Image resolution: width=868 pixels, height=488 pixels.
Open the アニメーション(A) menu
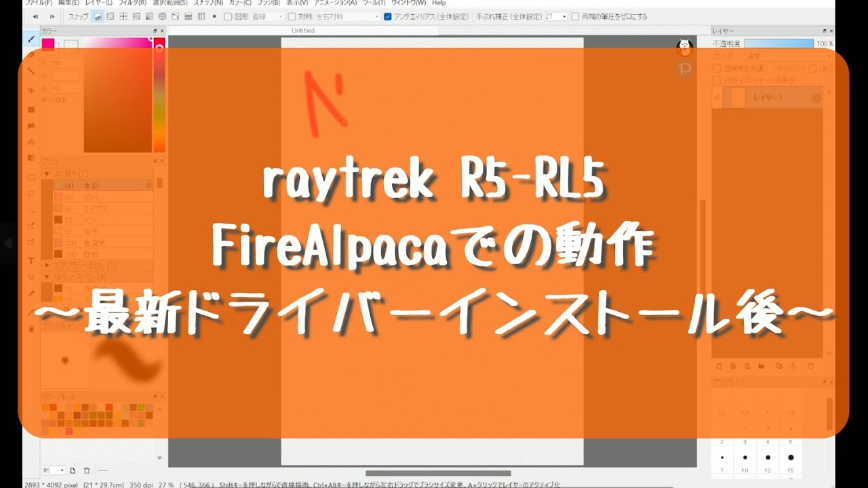pos(336,3)
